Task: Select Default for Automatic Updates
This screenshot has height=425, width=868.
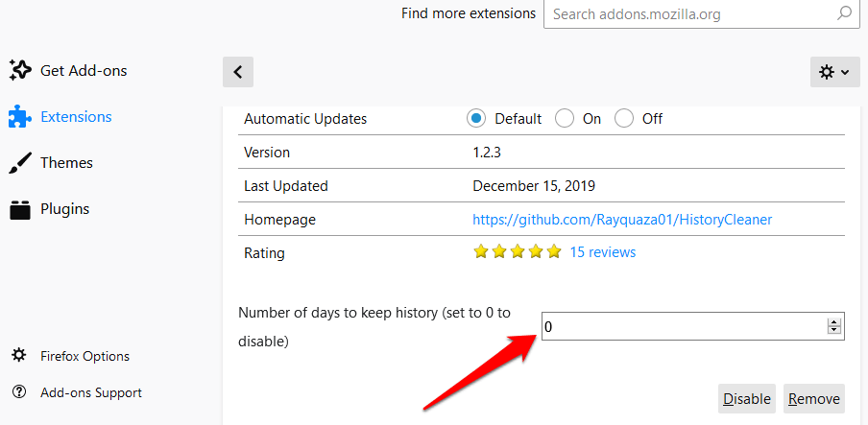Action: (476, 119)
